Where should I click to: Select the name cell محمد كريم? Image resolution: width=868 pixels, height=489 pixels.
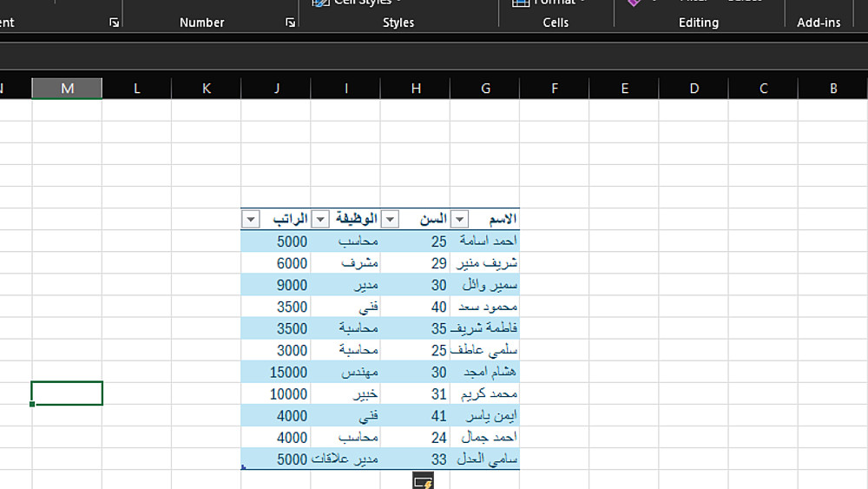click(485, 393)
